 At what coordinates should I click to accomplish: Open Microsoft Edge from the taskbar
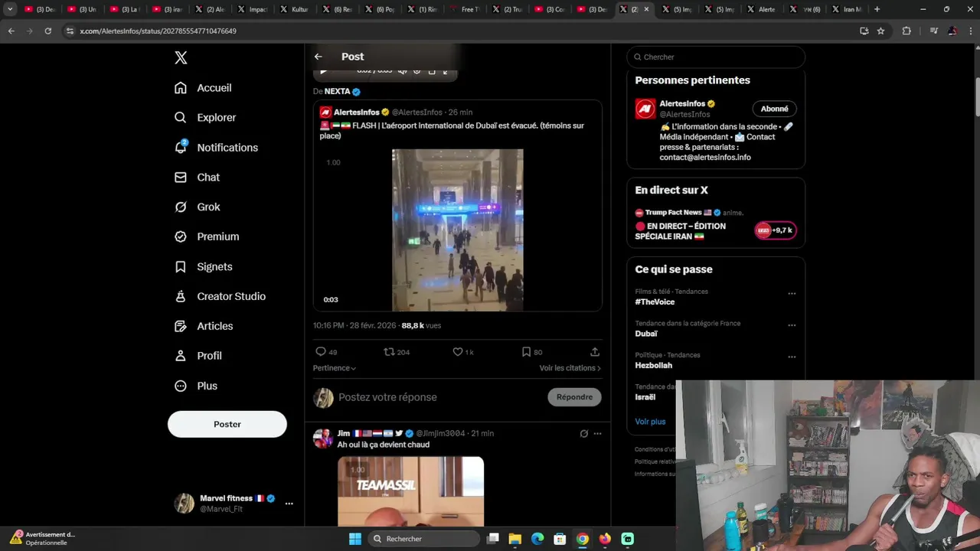pyautogui.click(x=537, y=539)
